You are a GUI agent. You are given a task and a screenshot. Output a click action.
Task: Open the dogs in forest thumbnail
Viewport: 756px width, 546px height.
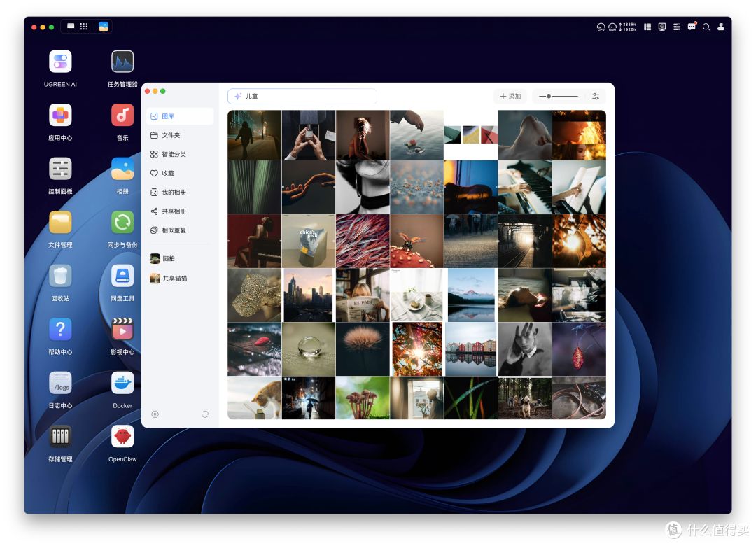tap(525, 398)
